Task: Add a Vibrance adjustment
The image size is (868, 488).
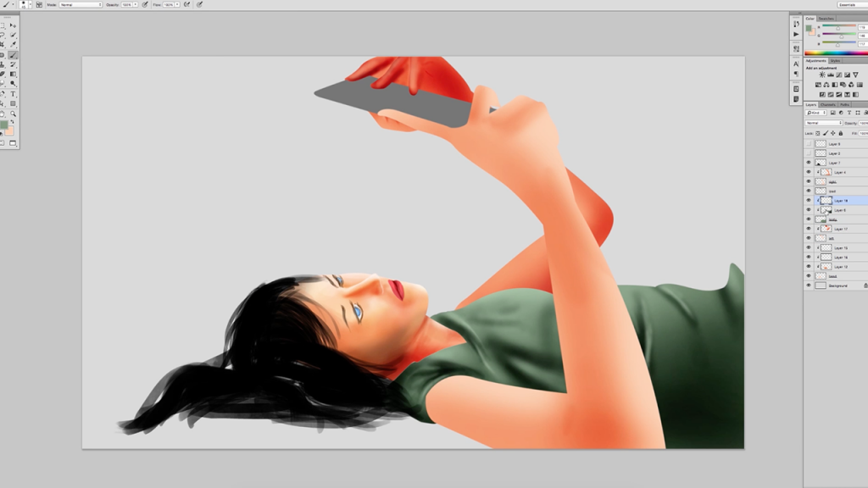Action: 856,75
